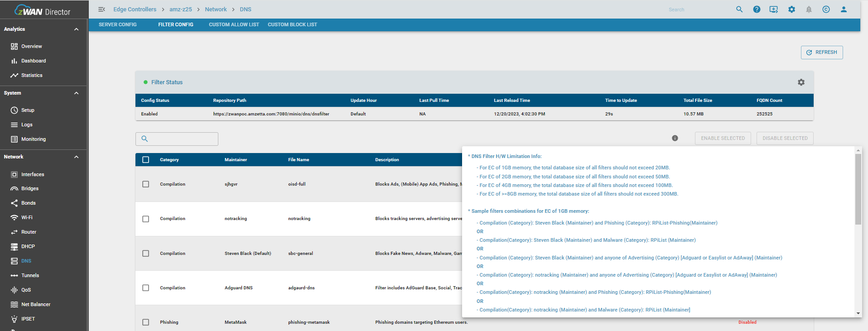Click the total file size 10.57 MB
This screenshot has height=331, width=868.
coord(694,114)
